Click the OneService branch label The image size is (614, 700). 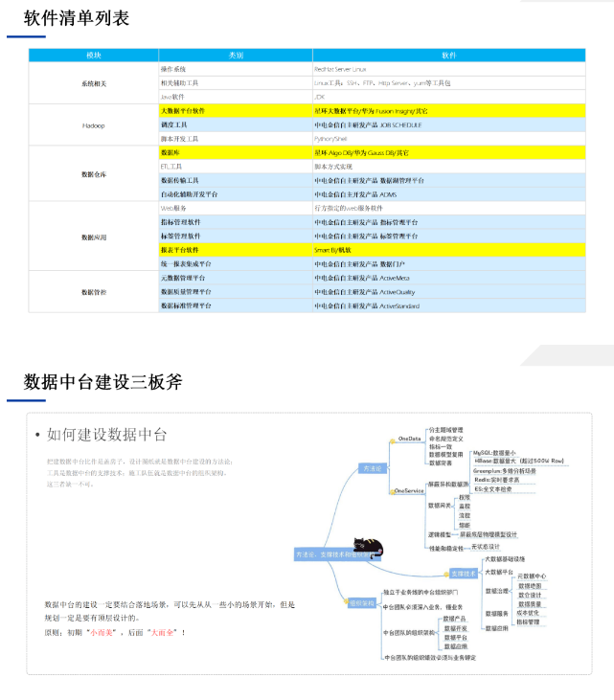pyautogui.click(x=409, y=490)
